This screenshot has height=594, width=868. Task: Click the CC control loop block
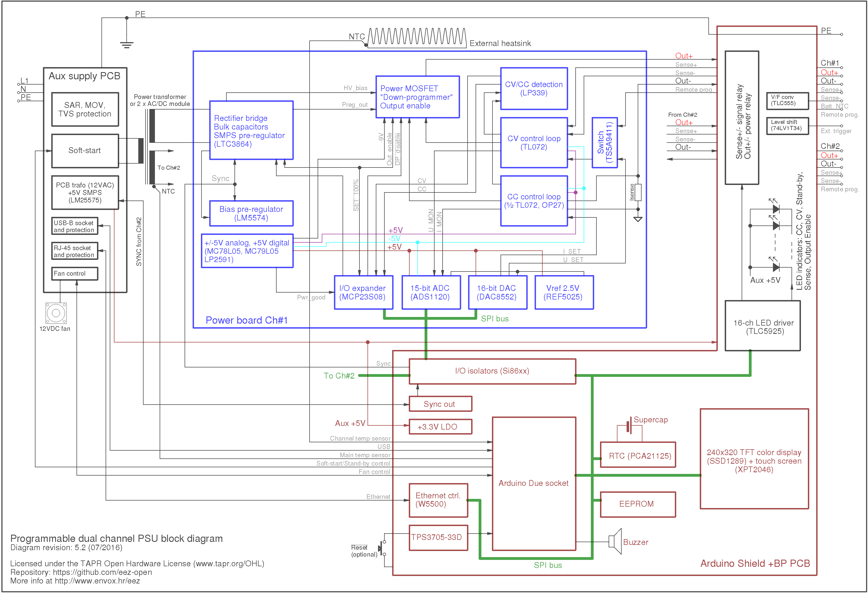point(534,201)
